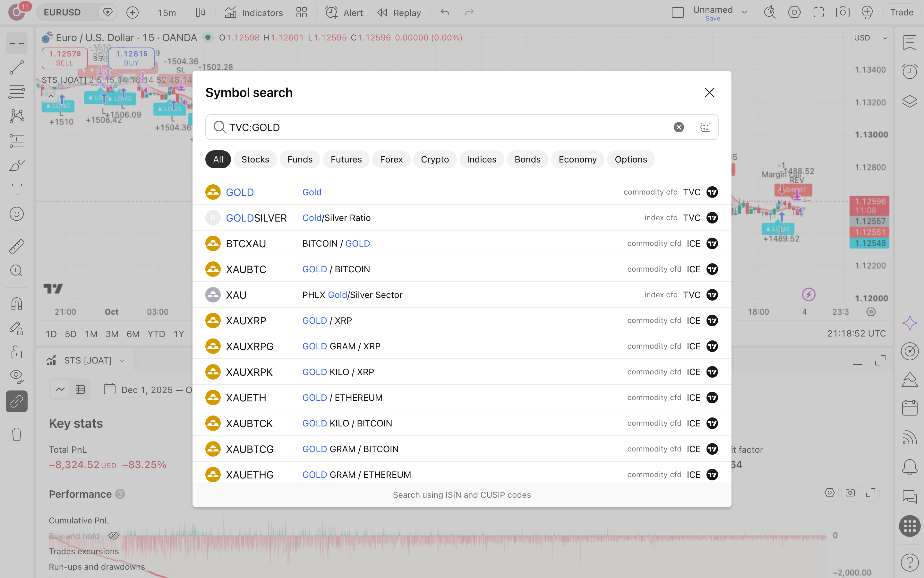Activate the Zoom in tool
This screenshot has height=578, width=924.
(17, 271)
